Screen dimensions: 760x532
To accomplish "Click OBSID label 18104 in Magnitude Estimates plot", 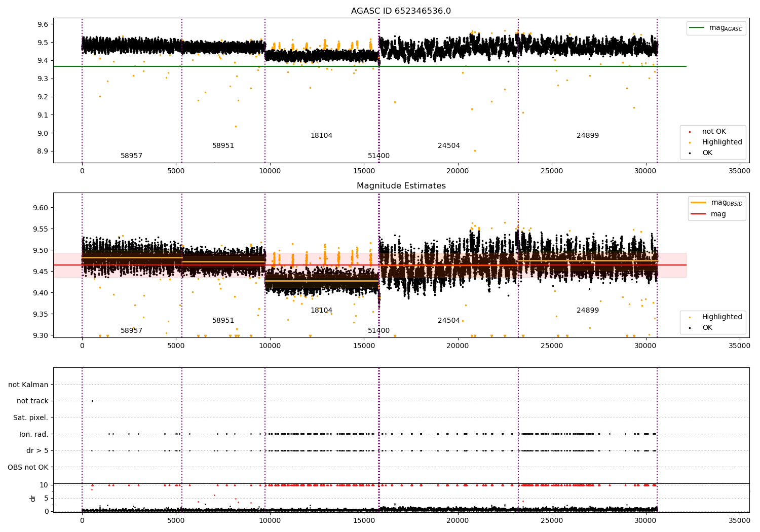I will [x=321, y=311].
